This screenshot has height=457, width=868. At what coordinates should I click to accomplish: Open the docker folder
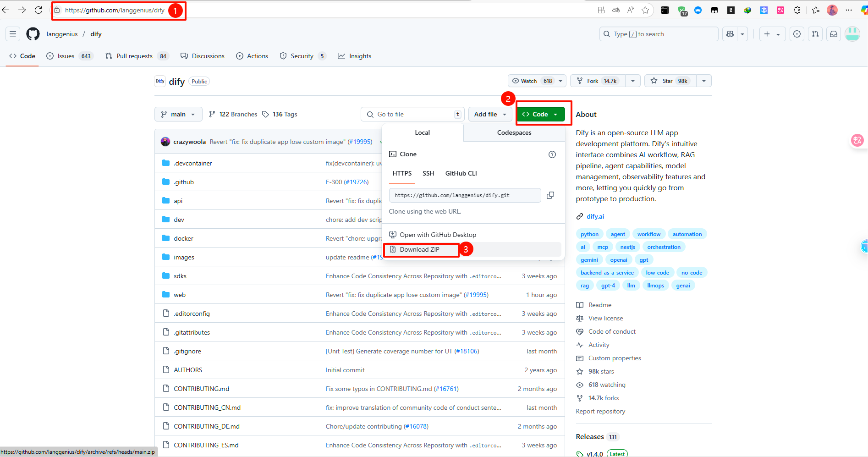[x=183, y=238]
